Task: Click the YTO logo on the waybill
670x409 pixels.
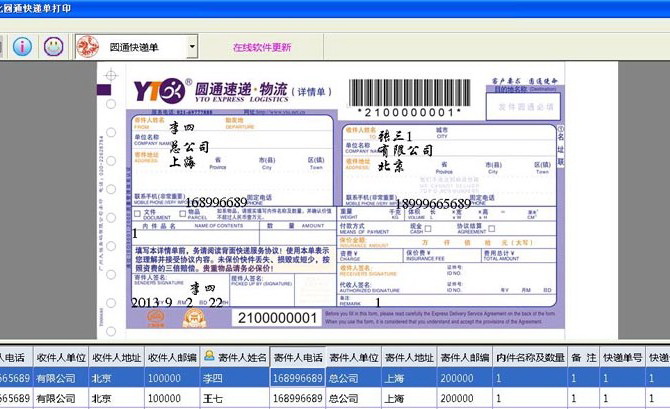Action: click(159, 91)
